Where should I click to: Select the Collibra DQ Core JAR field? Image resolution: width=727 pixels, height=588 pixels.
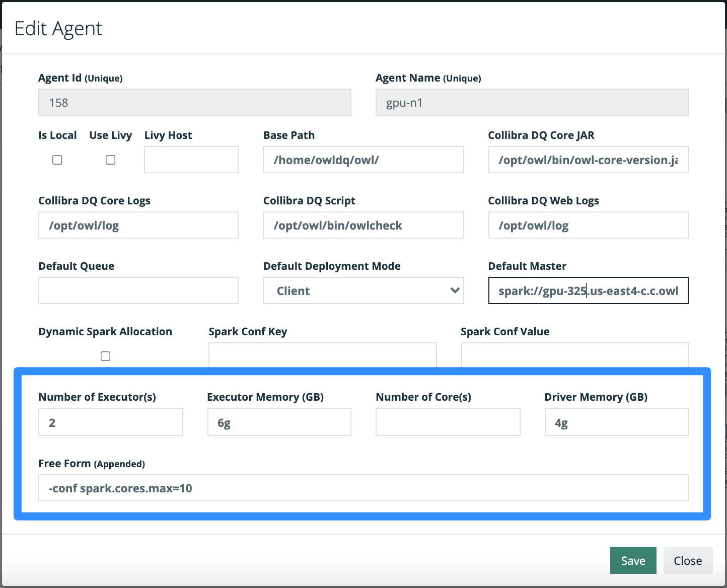pyautogui.click(x=588, y=160)
